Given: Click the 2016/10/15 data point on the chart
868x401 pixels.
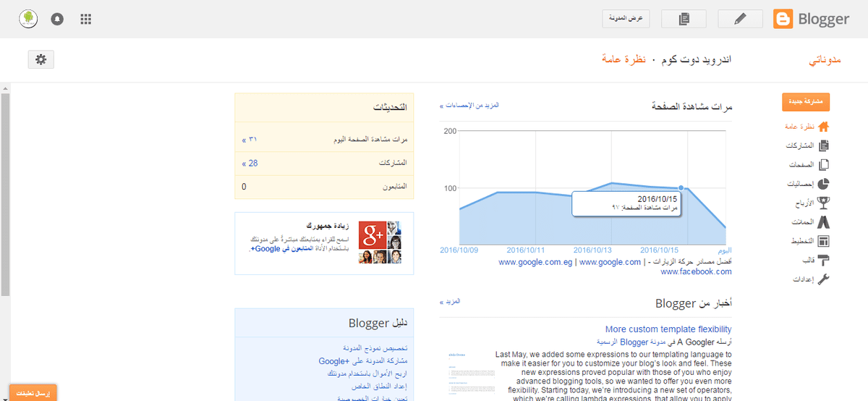Looking at the screenshot, I should [x=681, y=188].
